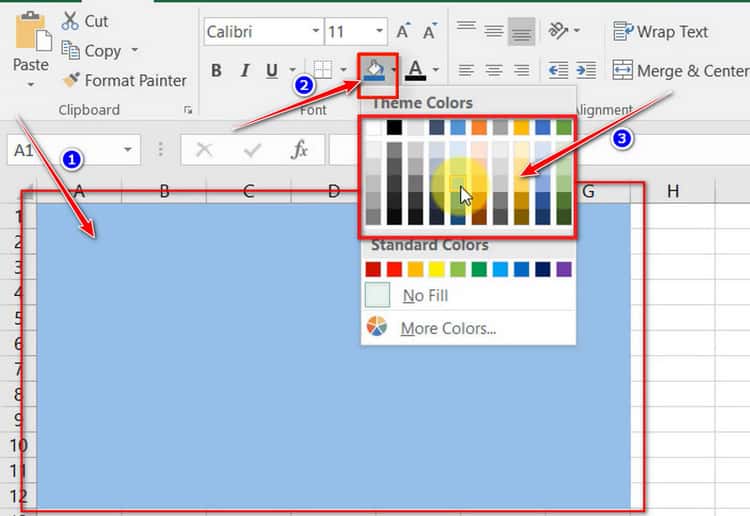Viewport: 750px width, 516px height.
Task: Choose No Fill option
Action: coord(468,295)
